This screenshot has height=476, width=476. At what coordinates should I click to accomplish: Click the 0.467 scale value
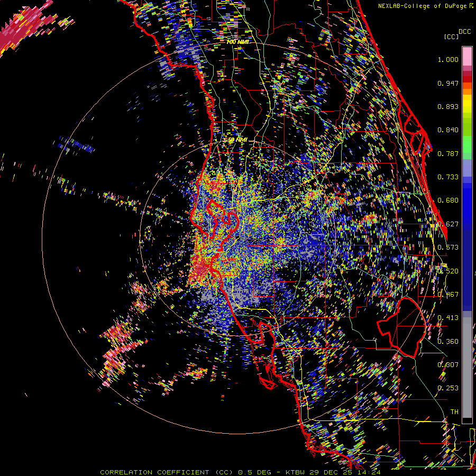click(448, 295)
